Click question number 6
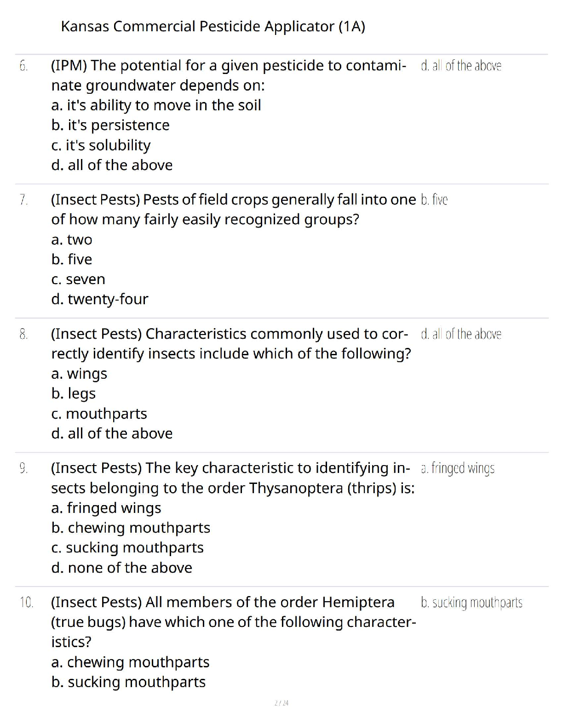 23,66
